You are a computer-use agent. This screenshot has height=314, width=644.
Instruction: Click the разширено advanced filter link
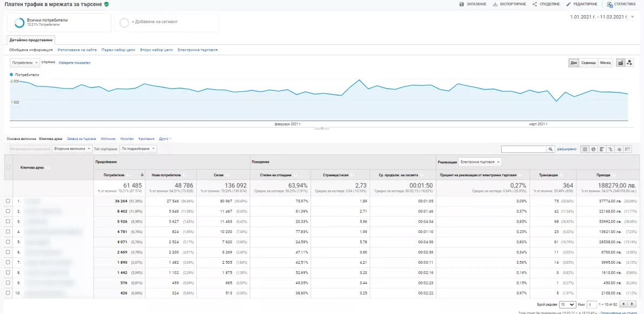click(567, 149)
